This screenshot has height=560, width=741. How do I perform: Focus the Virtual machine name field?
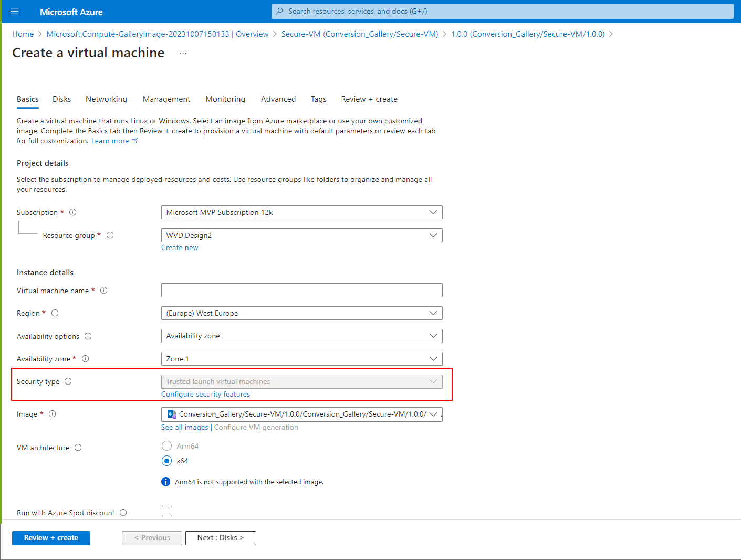(x=302, y=291)
